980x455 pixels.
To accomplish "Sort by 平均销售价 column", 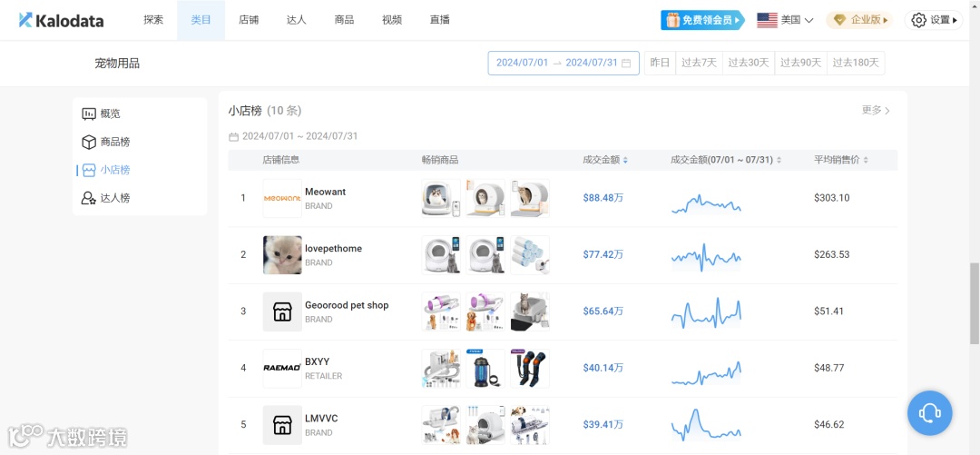I will pyautogui.click(x=866, y=160).
